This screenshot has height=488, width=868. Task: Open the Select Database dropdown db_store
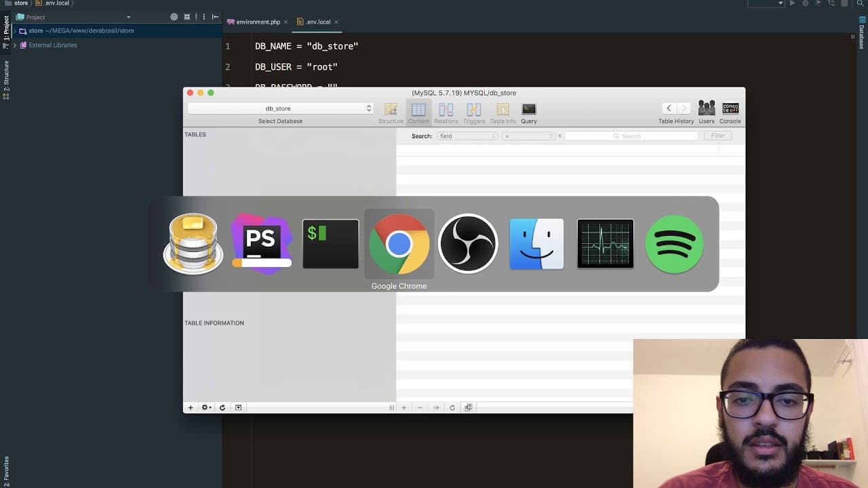pos(280,108)
